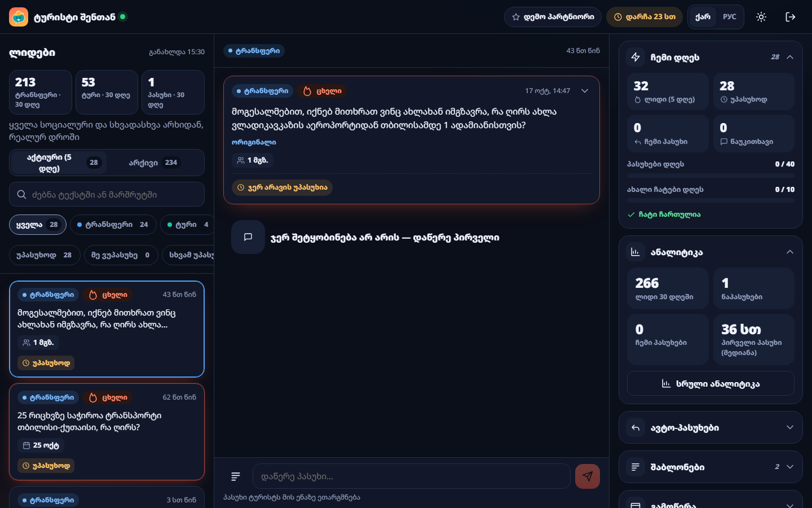The image size is (812, 508).
Task: Click the ორიგინალი link in message
Action: tap(254, 142)
